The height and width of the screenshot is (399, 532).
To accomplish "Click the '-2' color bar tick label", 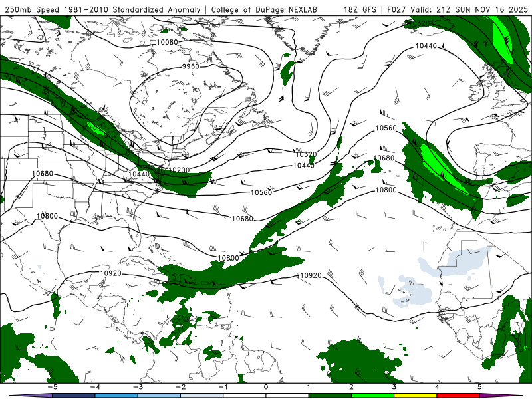I will tap(180, 387).
